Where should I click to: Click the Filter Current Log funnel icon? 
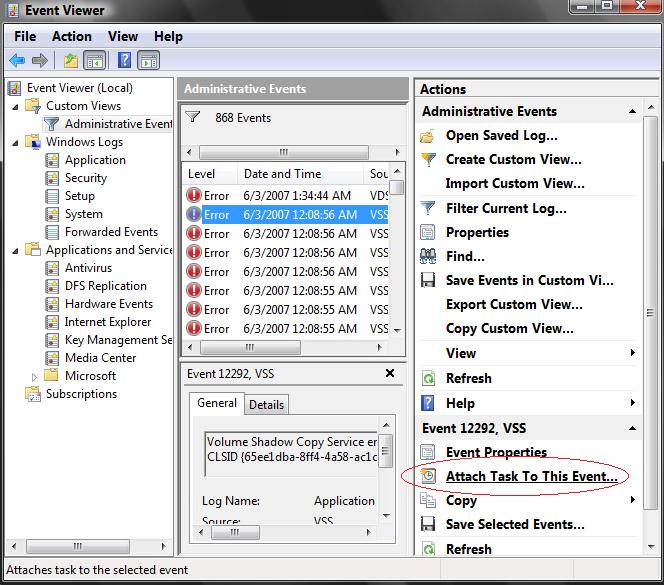[x=428, y=208]
